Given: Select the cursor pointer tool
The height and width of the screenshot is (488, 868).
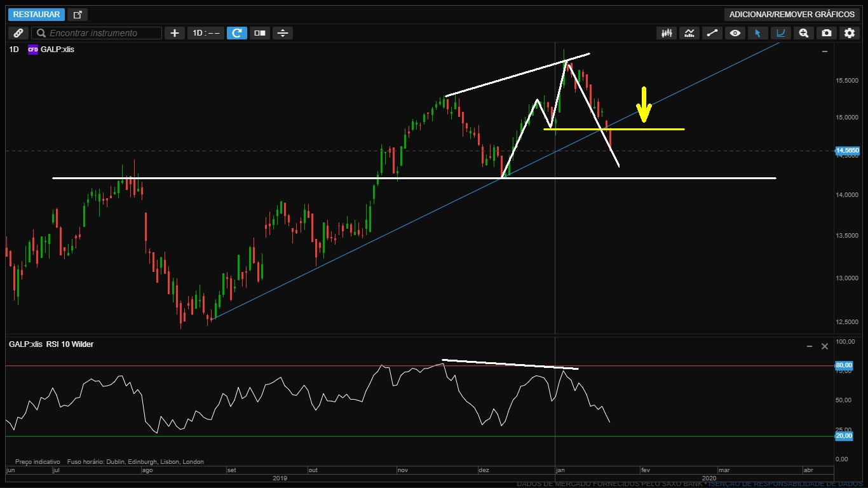Looking at the screenshot, I should coord(757,33).
